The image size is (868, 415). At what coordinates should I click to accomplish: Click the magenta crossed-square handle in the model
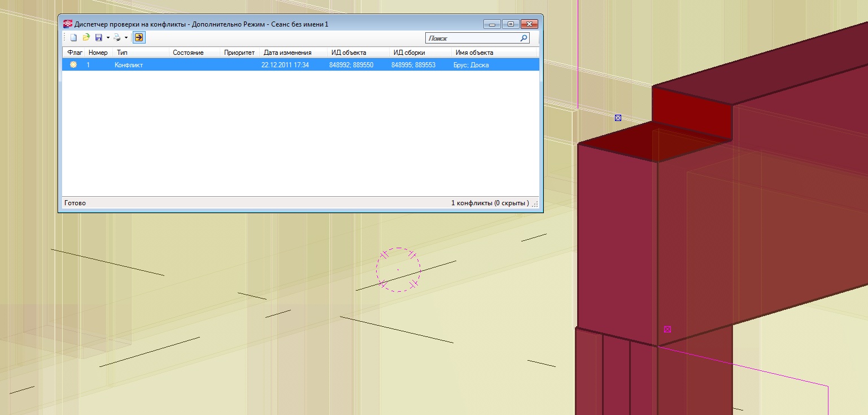[x=668, y=329]
